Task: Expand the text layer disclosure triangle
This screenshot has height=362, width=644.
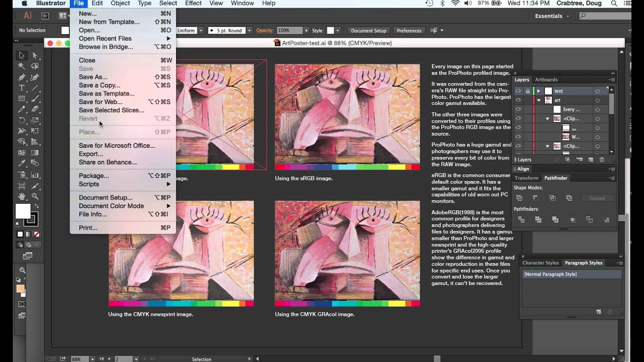Action: [538, 91]
